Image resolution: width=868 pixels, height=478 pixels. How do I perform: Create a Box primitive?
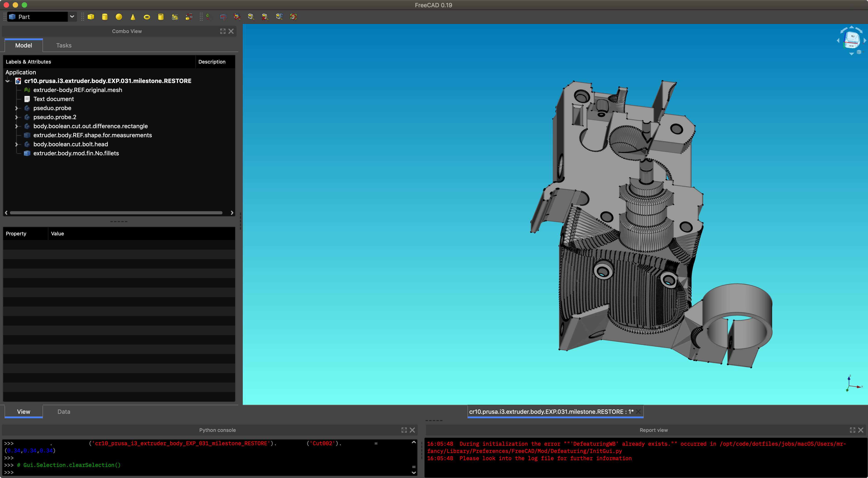coord(91,17)
